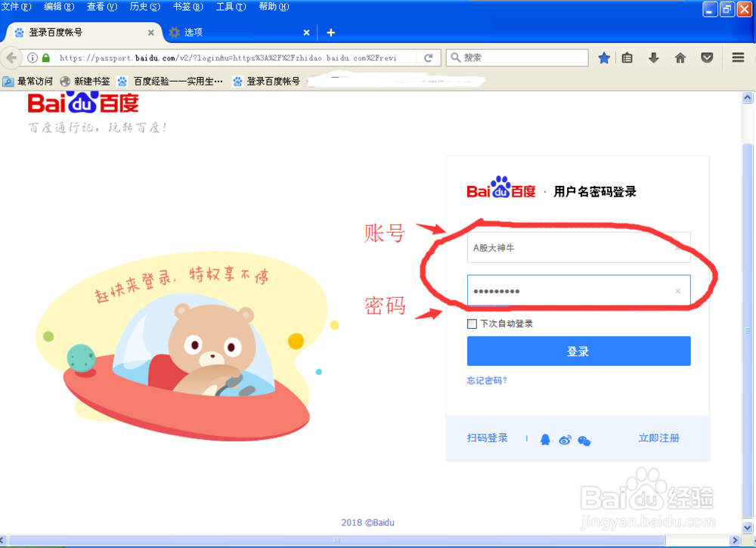The height and width of the screenshot is (548, 756).
Task: Close the 登录百度帐号 tab
Action: click(x=151, y=33)
